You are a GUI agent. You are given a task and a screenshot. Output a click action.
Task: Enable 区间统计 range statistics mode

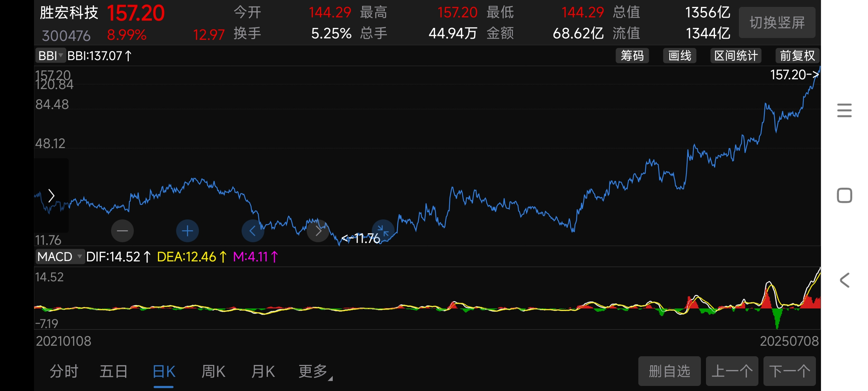(x=736, y=56)
